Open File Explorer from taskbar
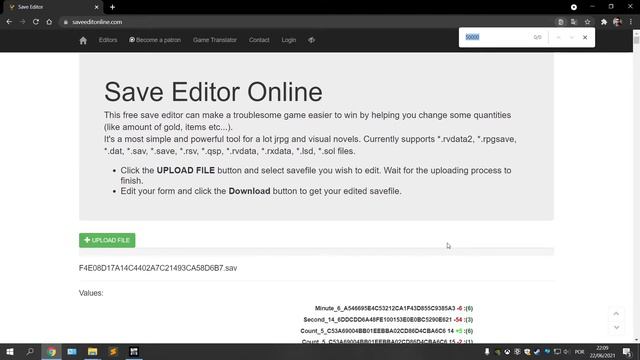Image resolution: width=640 pixels, height=360 pixels. coord(93,352)
